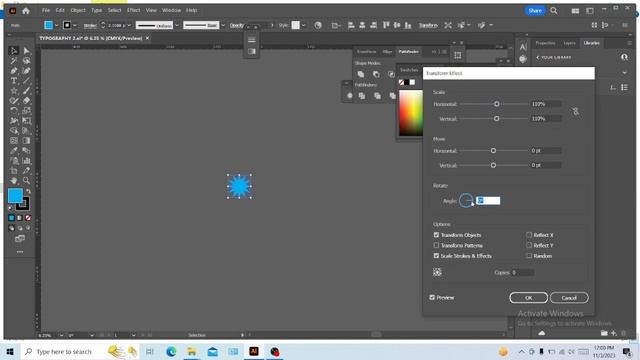Click the constrain scale proportions link icon
Viewport: 640px width, 360px height.
(576, 111)
